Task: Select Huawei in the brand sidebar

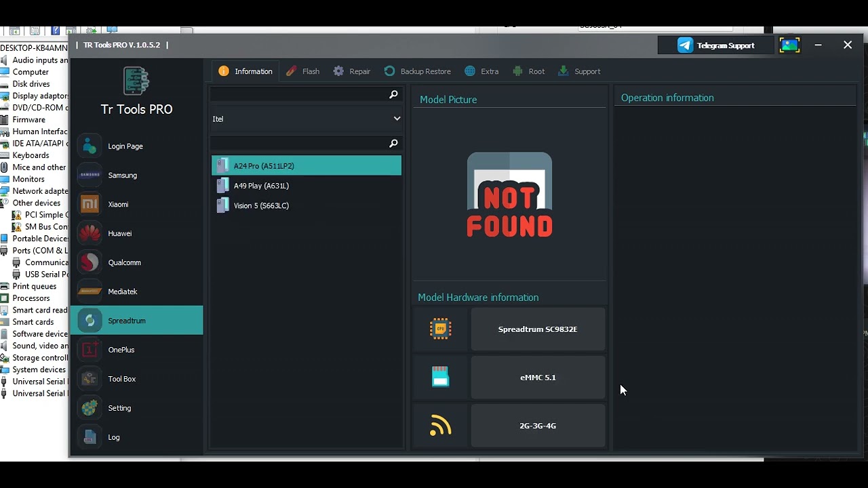Action: (136, 233)
